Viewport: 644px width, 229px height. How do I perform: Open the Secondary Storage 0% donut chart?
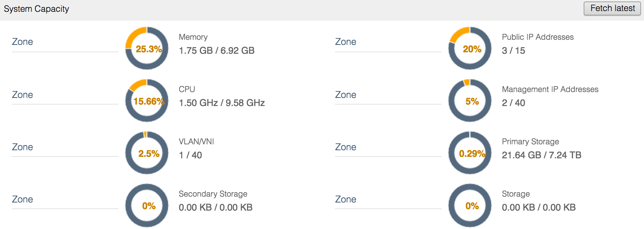pyautogui.click(x=147, y=205)
